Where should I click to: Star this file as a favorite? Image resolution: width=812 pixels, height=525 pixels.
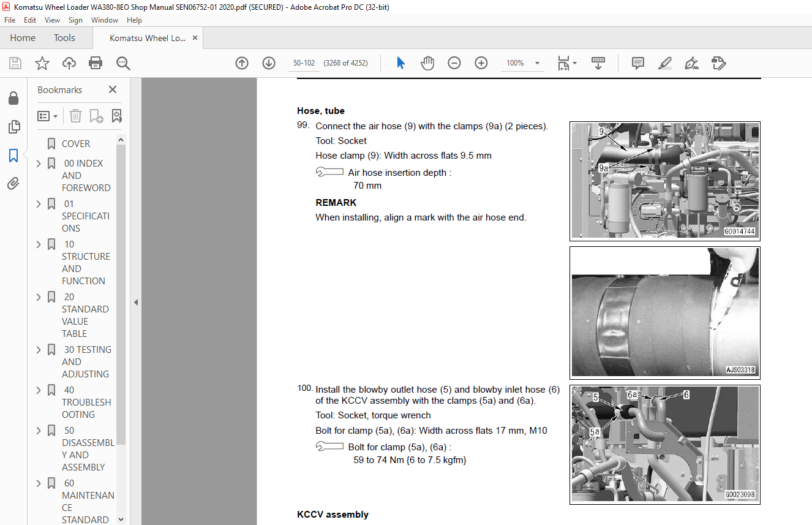(x=42, y=63)
